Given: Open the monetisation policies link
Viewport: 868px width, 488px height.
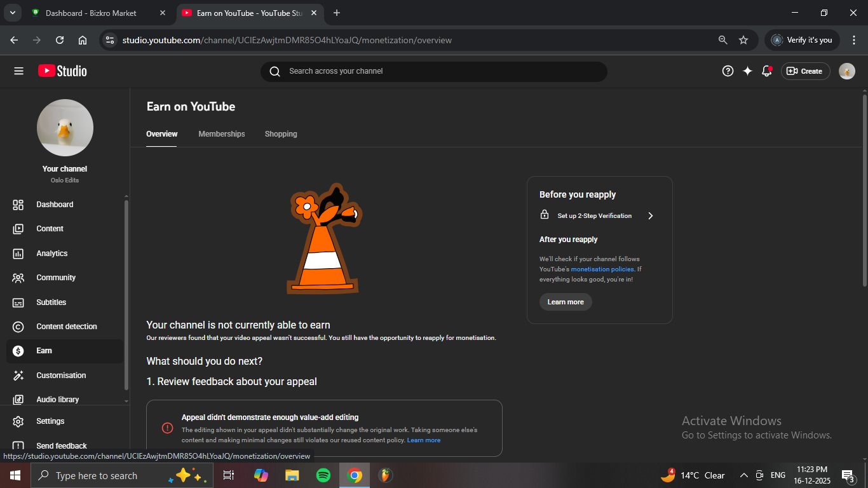Looking at the screenshot, I should 602,269.
